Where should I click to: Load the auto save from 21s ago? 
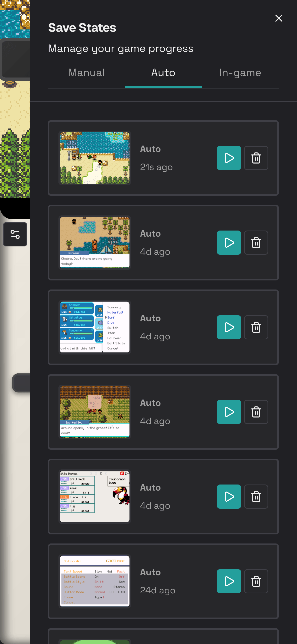pyautogui.click(x=229, y=158)
